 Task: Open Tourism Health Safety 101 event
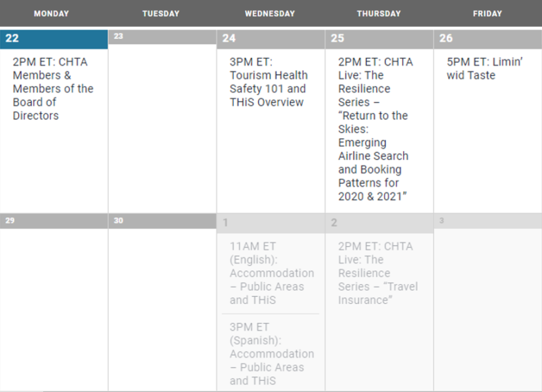(269, 82)
